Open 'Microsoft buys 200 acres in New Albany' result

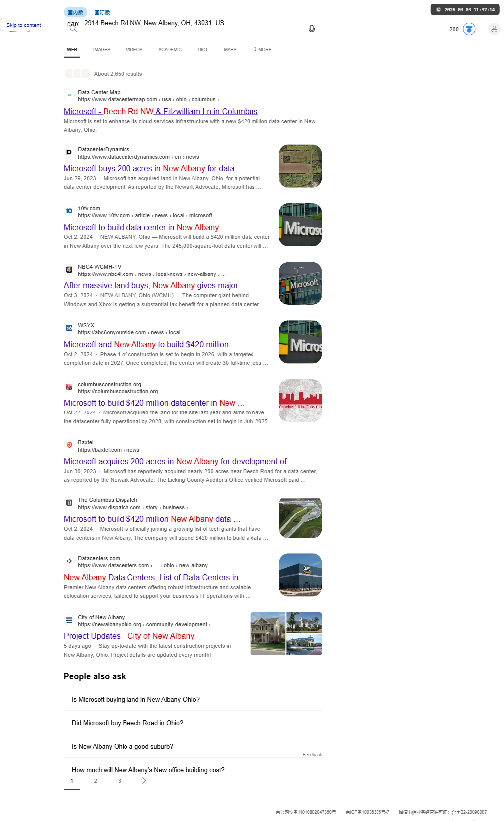tap(153, 169)
